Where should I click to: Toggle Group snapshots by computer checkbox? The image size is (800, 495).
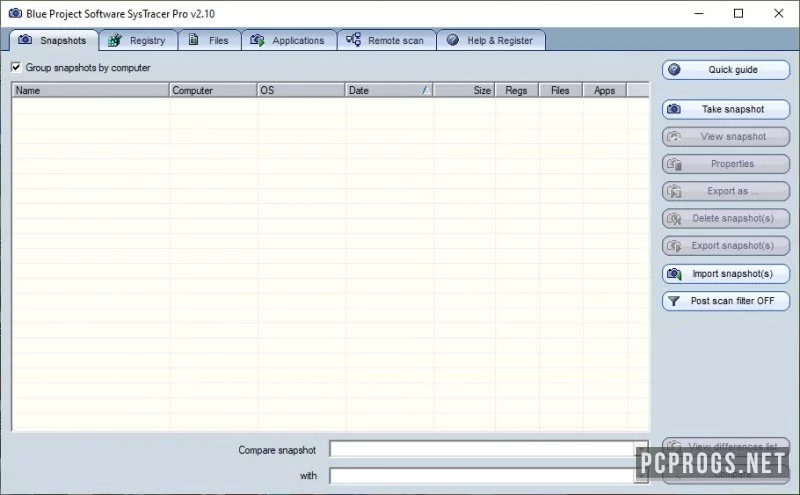click(x=16, y=67)
